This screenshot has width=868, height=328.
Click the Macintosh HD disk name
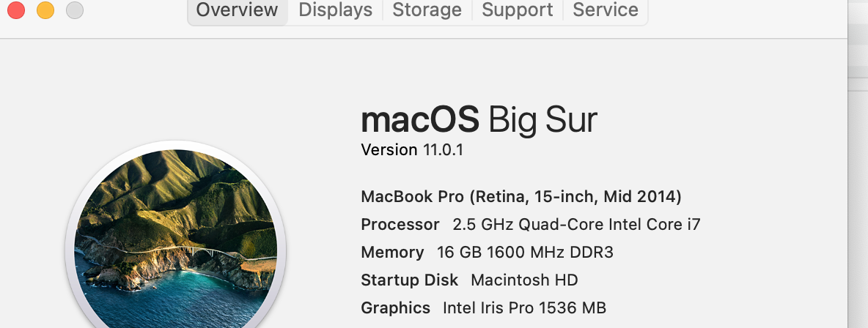point(524,280)
